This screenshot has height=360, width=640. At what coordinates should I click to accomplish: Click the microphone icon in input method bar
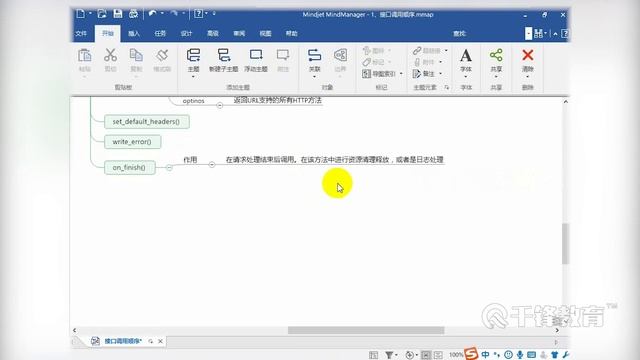pos(520,355)
